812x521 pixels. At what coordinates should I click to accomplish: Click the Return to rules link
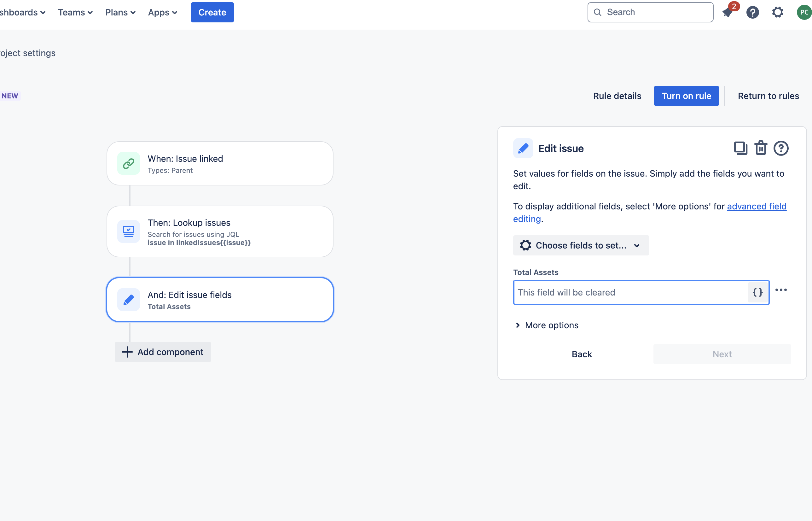(768, 96)
